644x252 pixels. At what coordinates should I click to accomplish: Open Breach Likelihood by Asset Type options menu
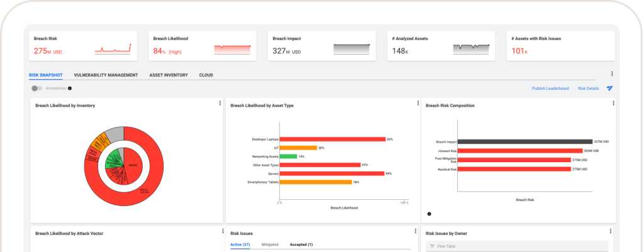(x=414, y=104)
